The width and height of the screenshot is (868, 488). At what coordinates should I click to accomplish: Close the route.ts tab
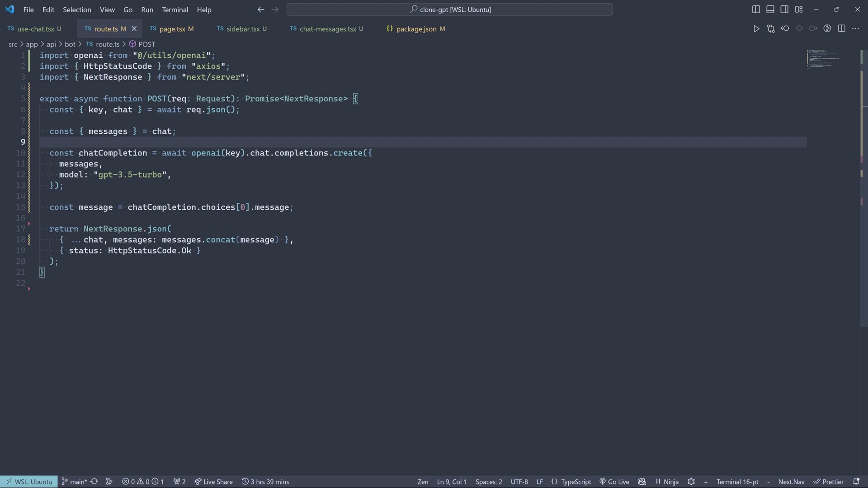click(134, 28)
